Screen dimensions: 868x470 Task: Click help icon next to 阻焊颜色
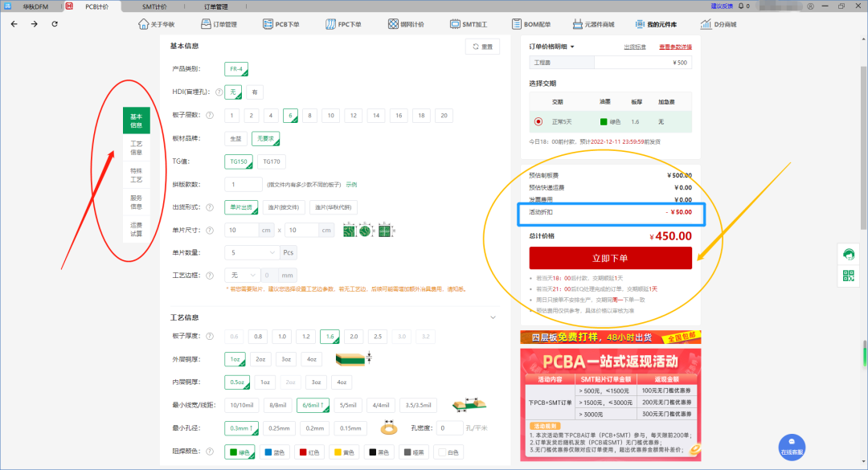pos(210,452)
